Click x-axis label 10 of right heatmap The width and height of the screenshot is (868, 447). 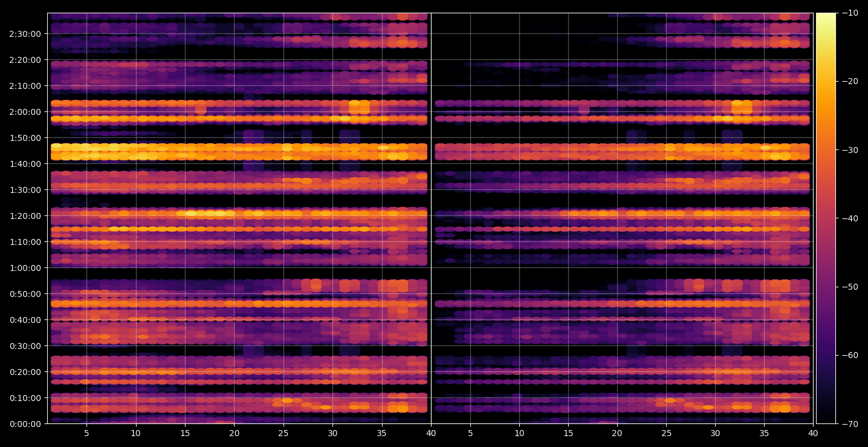pos(519,433)
